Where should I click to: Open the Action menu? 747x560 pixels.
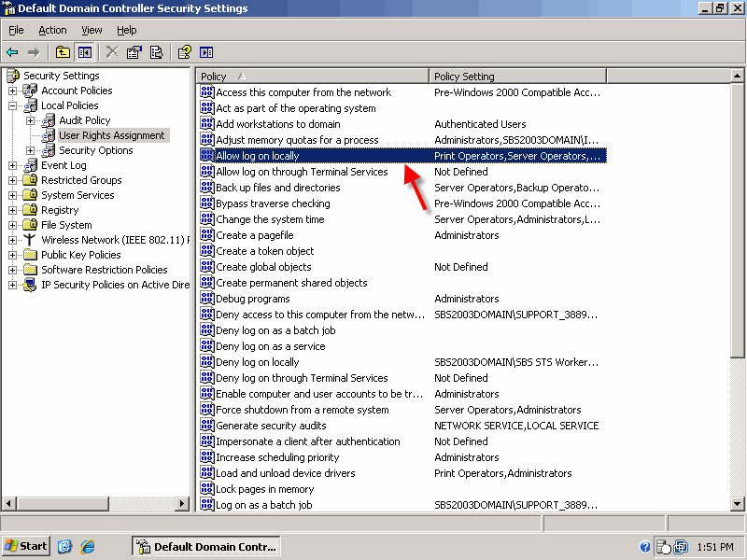(x=52, y=30)
